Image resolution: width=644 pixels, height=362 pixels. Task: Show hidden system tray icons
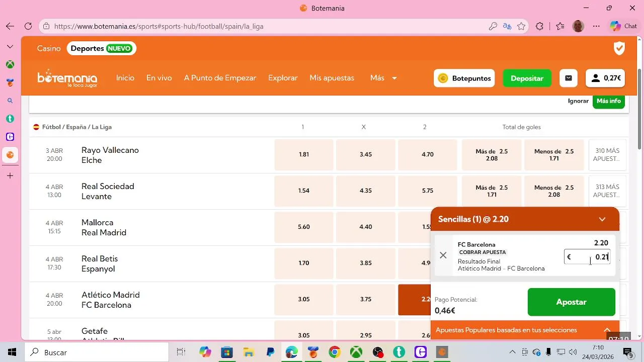[512, 352]
